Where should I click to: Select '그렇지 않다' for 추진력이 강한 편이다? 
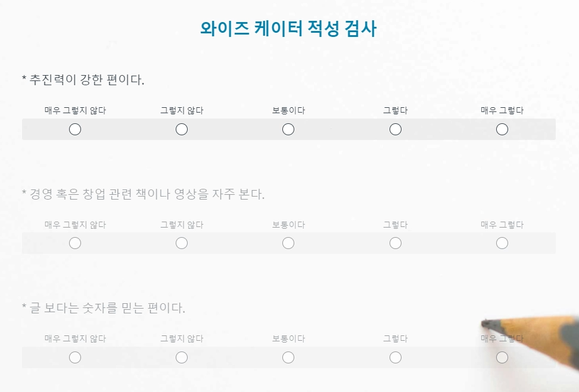tap(182, 129)
